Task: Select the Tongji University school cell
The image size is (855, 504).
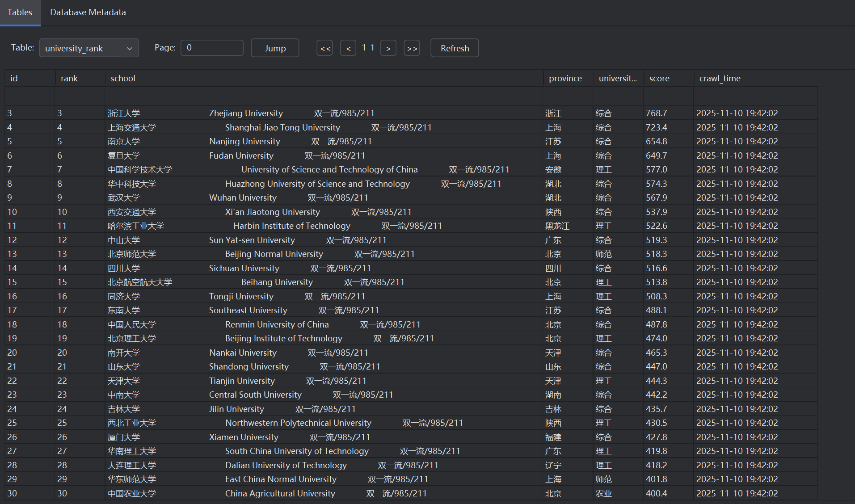Action: [x=324, y=296]
